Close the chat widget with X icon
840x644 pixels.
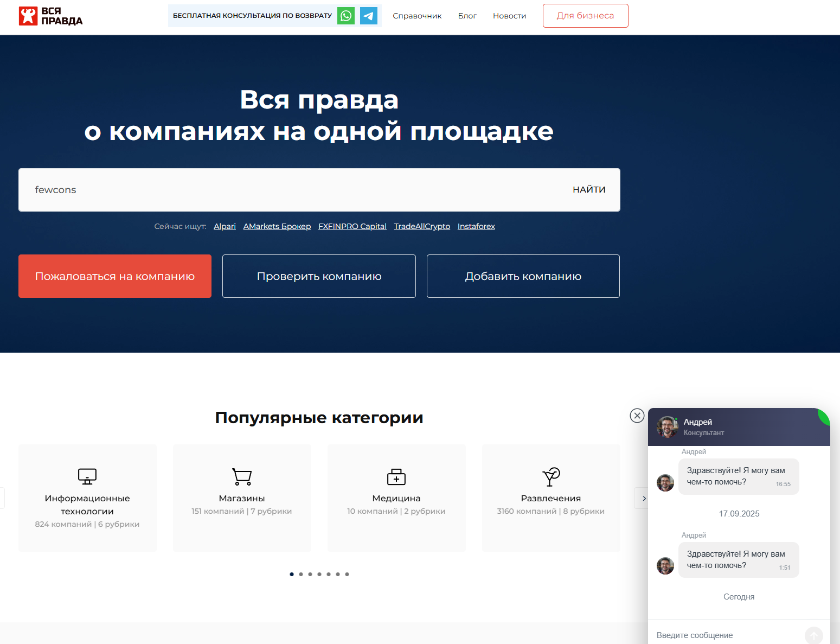tap(637, 416)
